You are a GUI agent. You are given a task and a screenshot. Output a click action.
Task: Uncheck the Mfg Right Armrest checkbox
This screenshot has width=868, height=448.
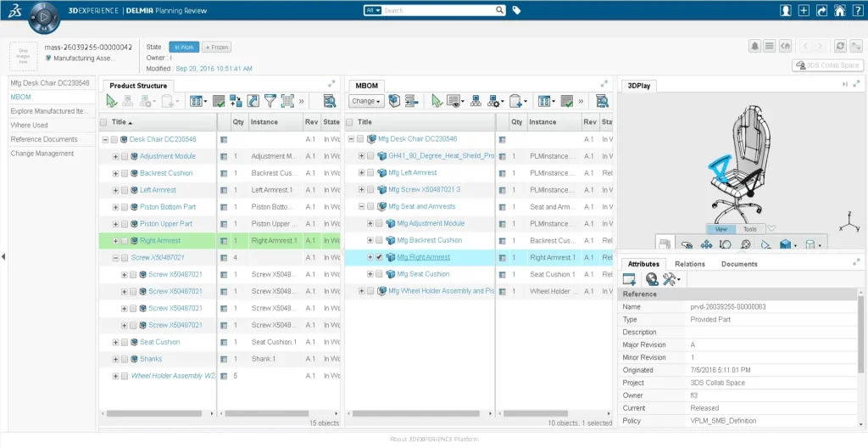point(379,257)
